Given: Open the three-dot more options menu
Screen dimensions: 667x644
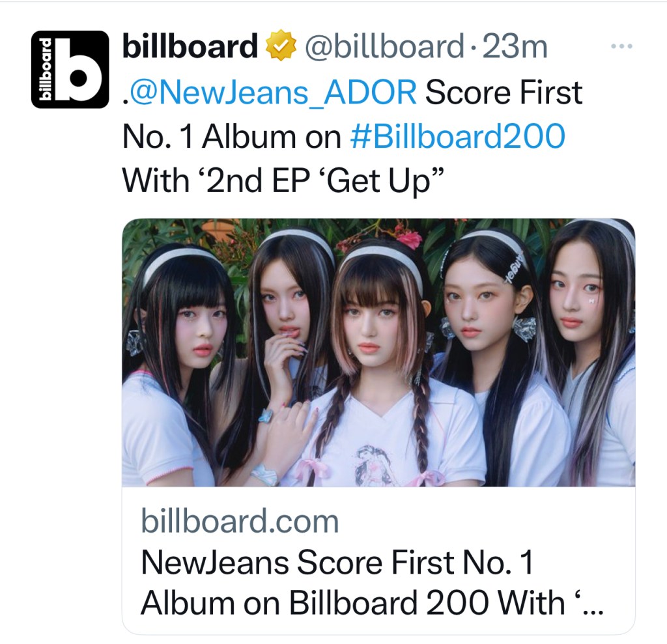Looking at the screenshot, I should pyautogui.click(x=621, y=46).
